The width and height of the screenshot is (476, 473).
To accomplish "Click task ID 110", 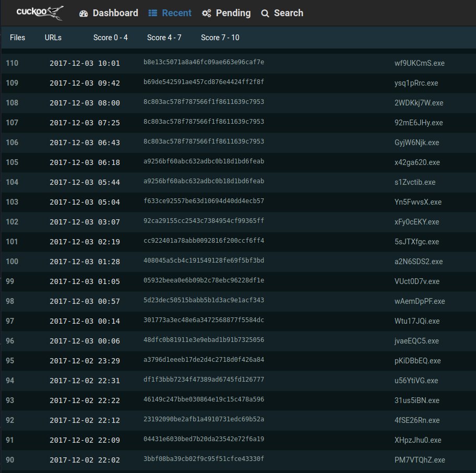I will point(12,63).
